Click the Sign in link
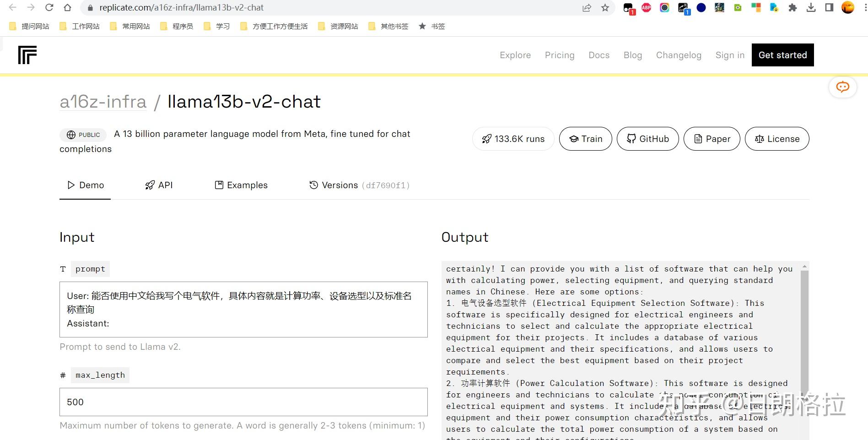This screenshot has width=868, height=440. pos(730,55)
